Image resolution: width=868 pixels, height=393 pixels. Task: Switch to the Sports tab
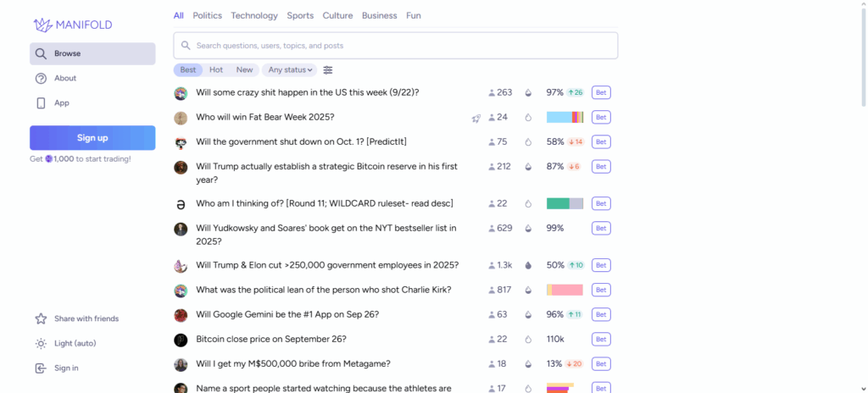[300, 15]
